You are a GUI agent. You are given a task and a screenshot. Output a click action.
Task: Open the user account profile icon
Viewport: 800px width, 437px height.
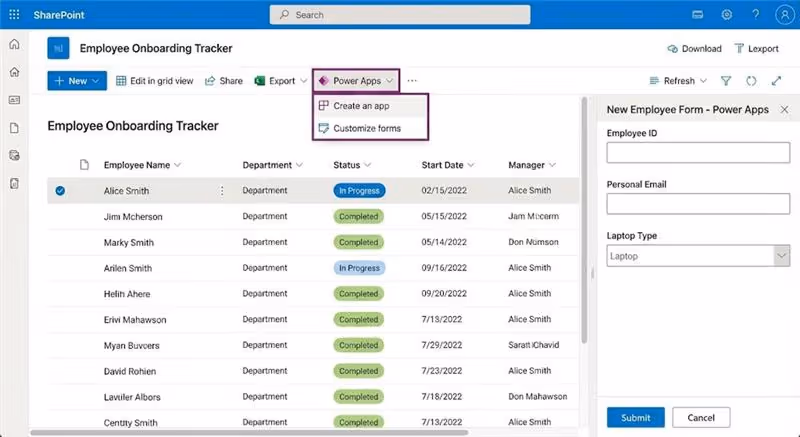pyautogui.click(x=784, y=15)
